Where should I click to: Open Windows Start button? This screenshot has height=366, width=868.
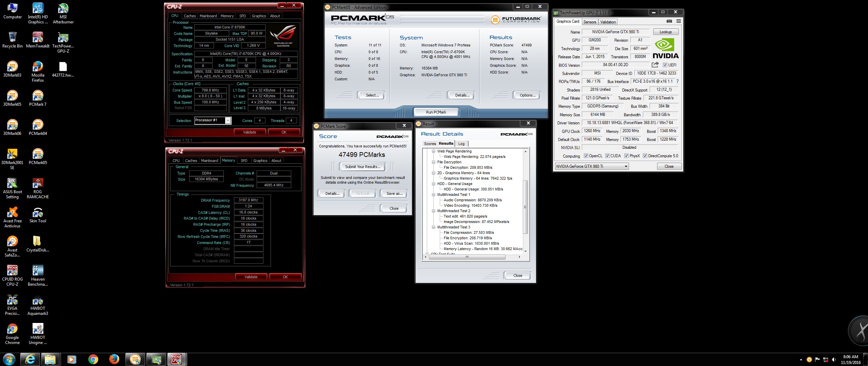[9, 359]
